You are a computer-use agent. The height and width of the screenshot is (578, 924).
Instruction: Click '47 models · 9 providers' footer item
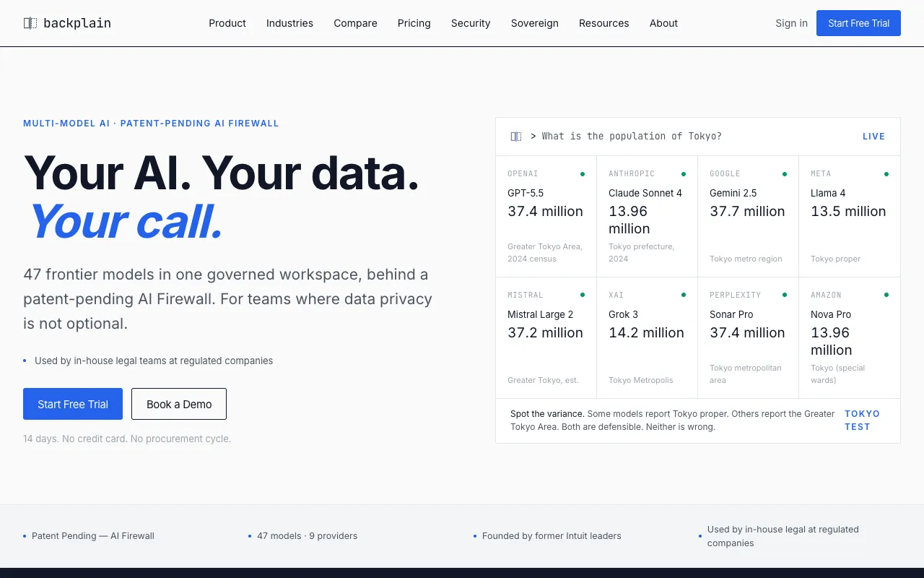point(308,536)
